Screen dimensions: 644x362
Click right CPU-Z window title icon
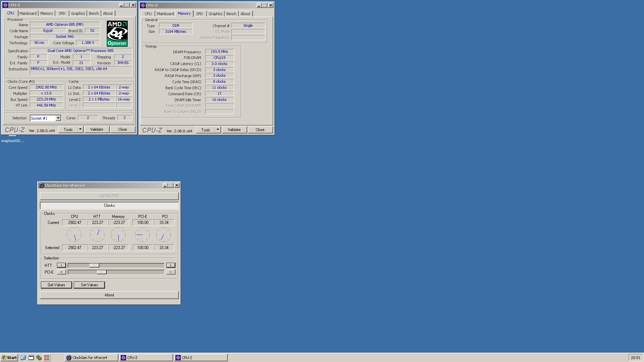tap(143, 5)
